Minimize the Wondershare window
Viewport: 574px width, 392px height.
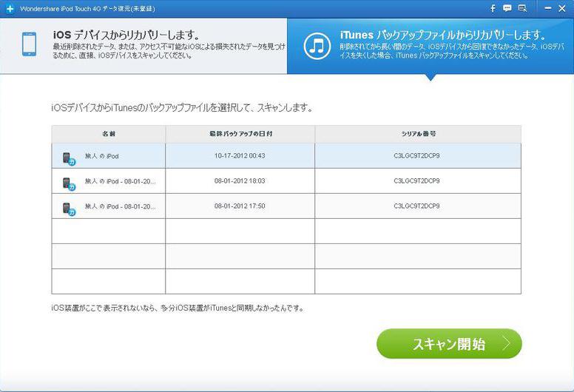click(x=547, y=8)
